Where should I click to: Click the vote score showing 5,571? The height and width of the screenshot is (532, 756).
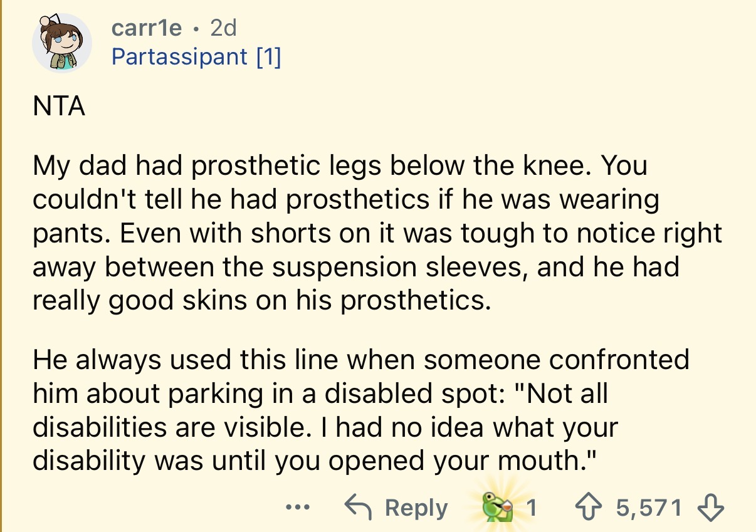pyautogui.click(x=649, y=508)
